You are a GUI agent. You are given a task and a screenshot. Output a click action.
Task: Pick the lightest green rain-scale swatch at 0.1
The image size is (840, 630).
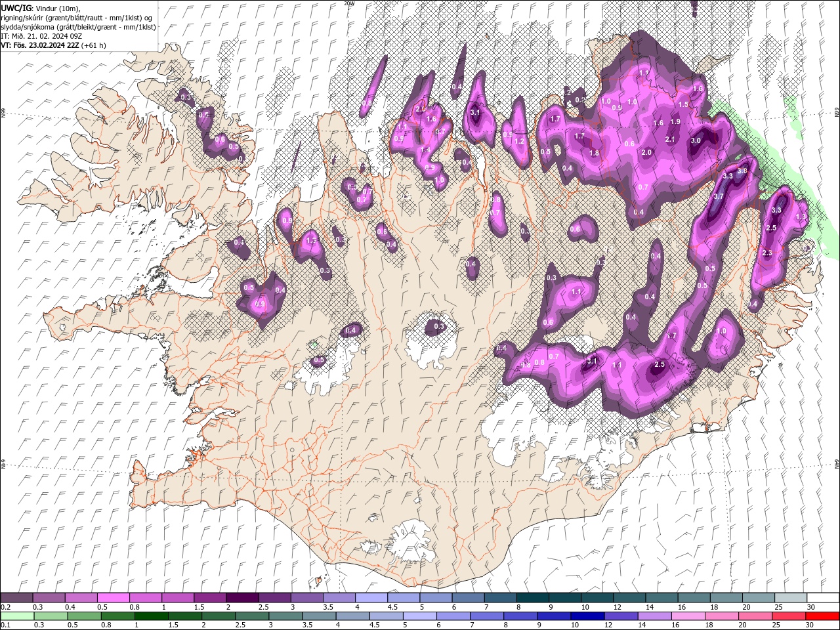(x=16, y=616)
